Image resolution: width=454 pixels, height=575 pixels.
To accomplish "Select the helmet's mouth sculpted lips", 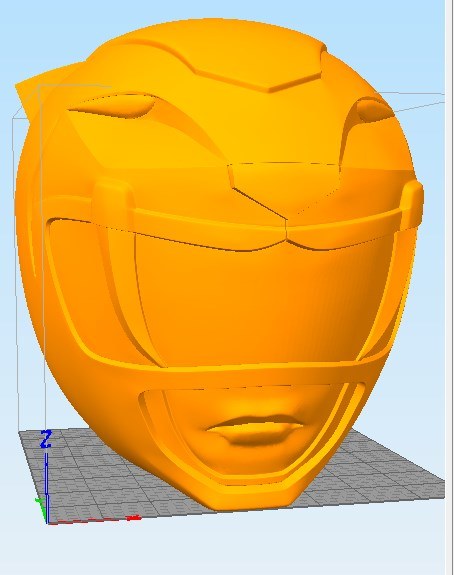I will click(x=256, y=428).
